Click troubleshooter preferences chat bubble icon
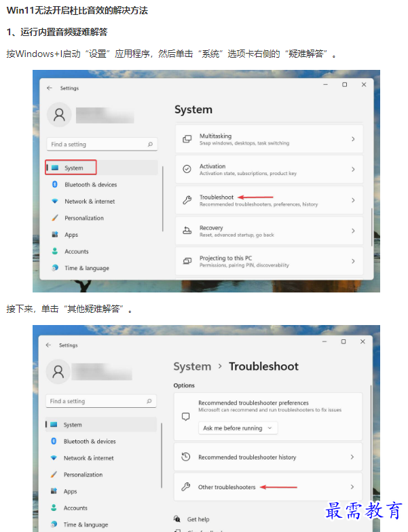The width and height of the screenshot is (408, 532). (186, 417)
